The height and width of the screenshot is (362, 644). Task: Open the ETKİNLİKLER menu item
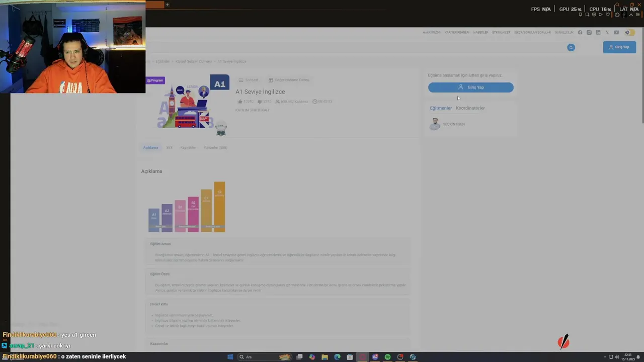click(x=501, y=32)
